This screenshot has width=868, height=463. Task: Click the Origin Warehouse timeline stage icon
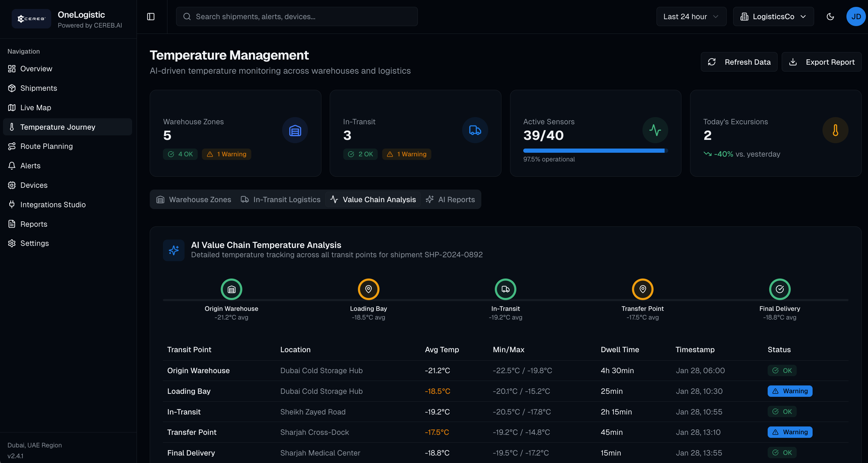click(231, 289)
